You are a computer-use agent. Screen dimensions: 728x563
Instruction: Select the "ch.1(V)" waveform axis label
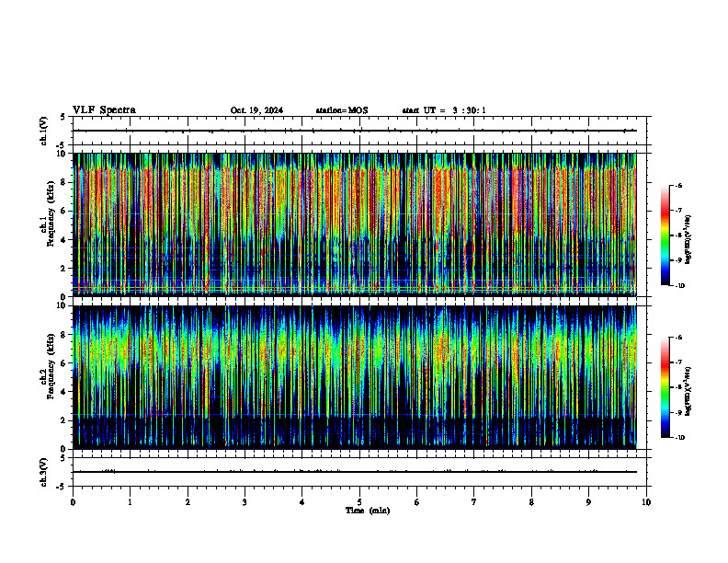(43, 131)
